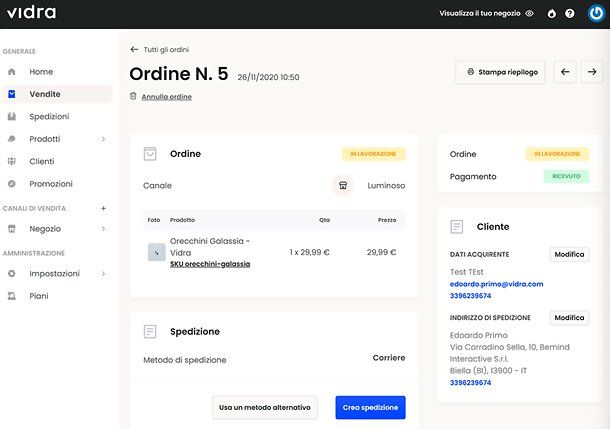Click the blue power account icon

[596, 14]
